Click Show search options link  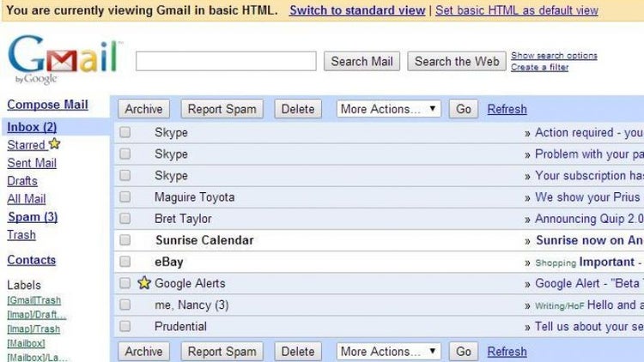[x=554, y=56]
